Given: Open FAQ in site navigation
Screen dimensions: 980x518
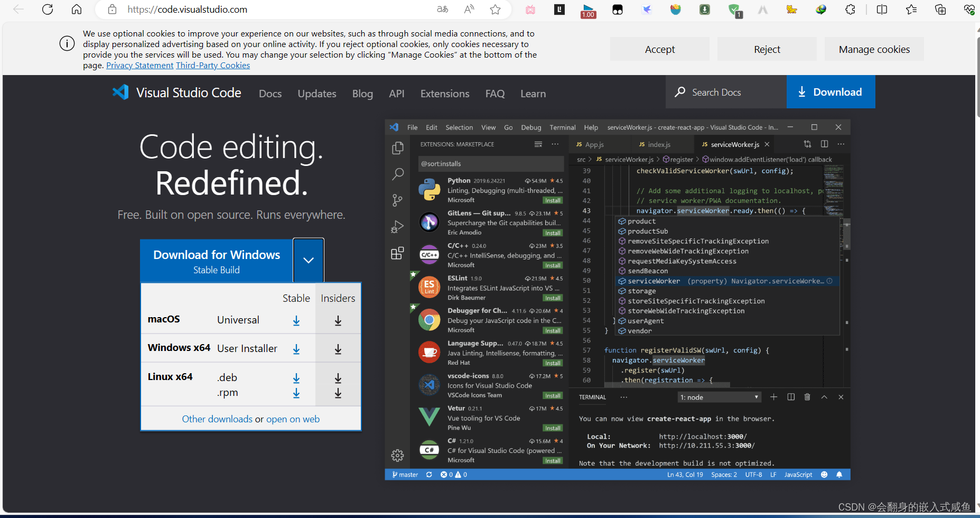Looking at the screenshot, I should coord(495,94).
